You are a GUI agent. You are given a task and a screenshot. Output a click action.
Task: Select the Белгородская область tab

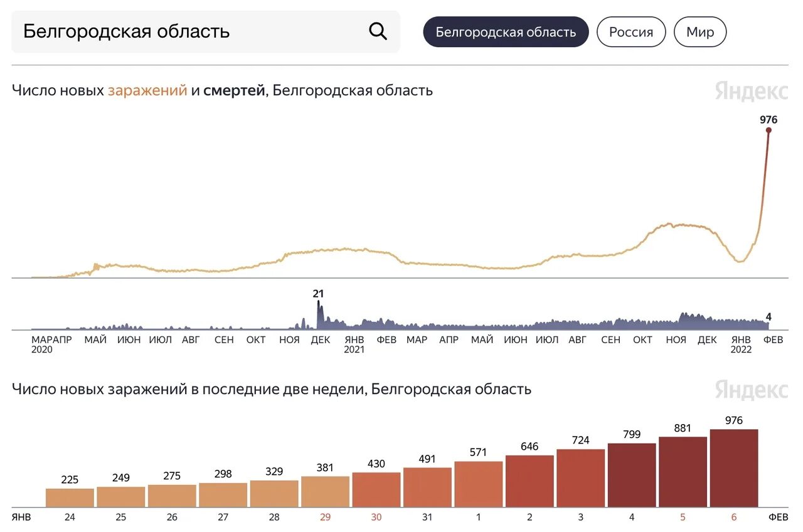click(x=506, y=32)
